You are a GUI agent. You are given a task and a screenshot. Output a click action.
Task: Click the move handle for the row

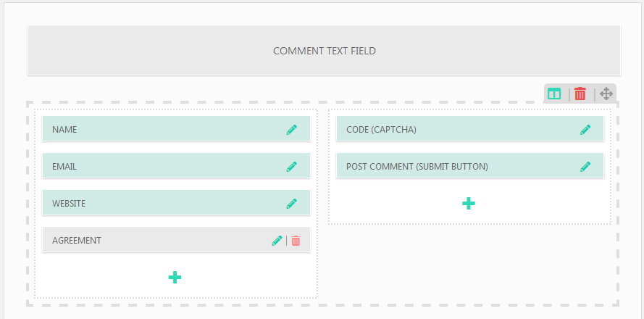point(606,94)
